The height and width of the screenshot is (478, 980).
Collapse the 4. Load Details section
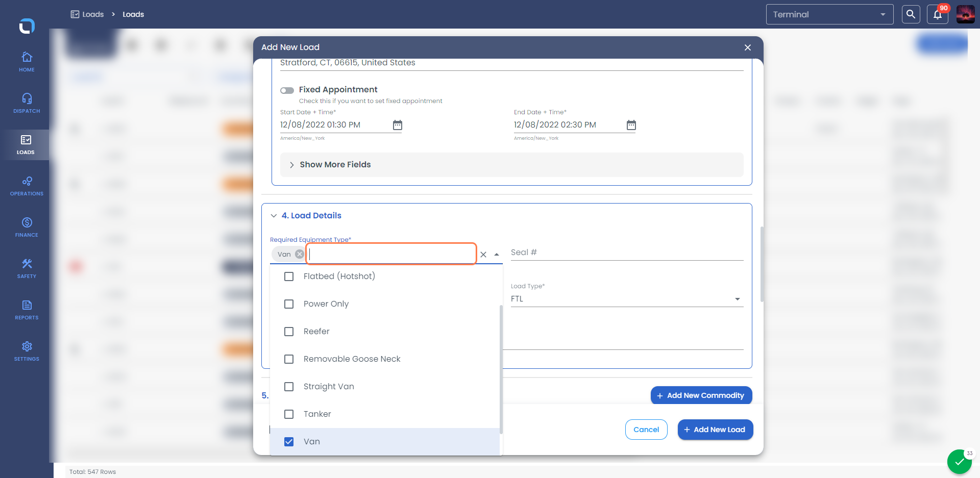point(274,216)
